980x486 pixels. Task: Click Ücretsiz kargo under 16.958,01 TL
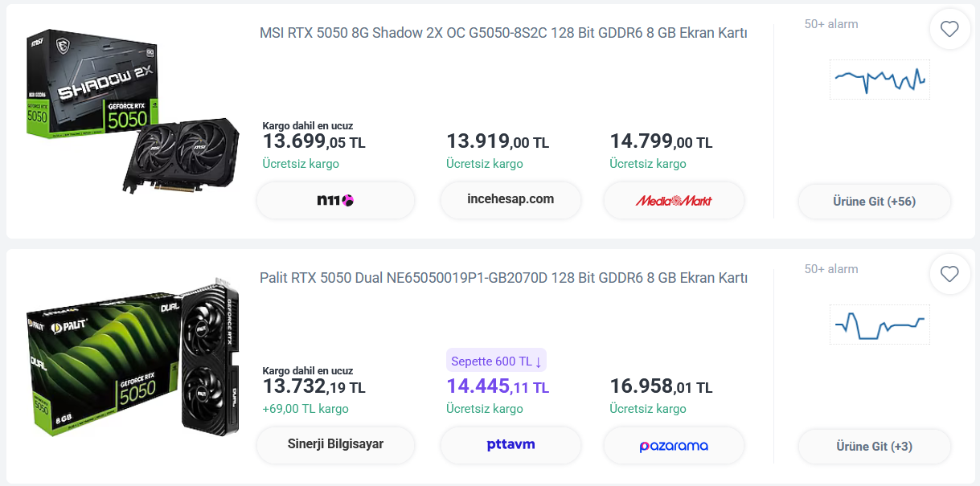[648, 409]
